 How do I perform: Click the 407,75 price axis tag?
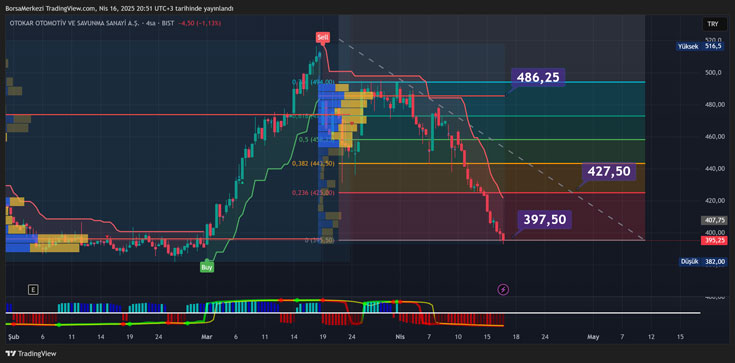(714, 220)
